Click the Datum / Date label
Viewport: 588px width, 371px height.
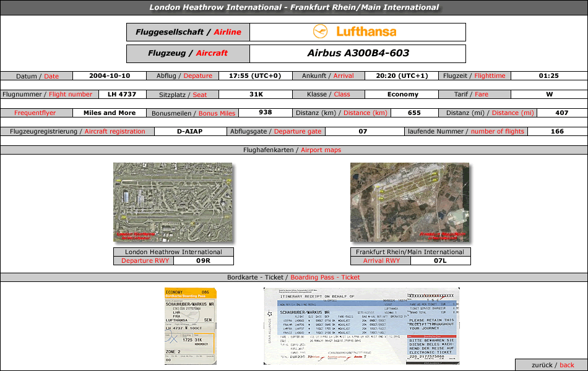[x=37, y=76]
